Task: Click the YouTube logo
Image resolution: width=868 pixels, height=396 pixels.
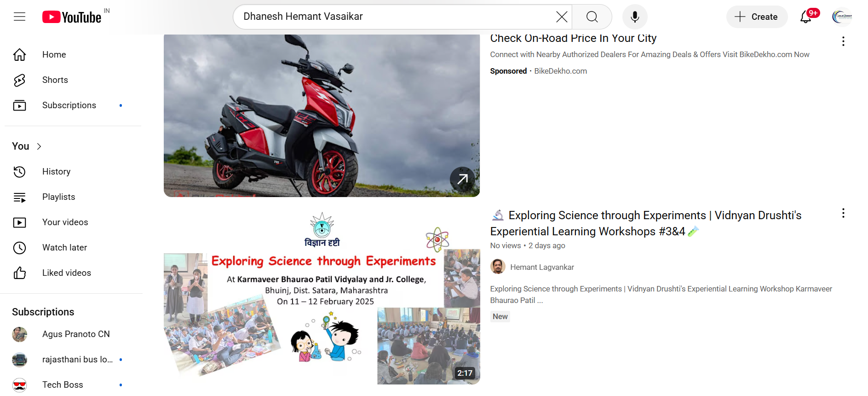Action: [72, 17]
